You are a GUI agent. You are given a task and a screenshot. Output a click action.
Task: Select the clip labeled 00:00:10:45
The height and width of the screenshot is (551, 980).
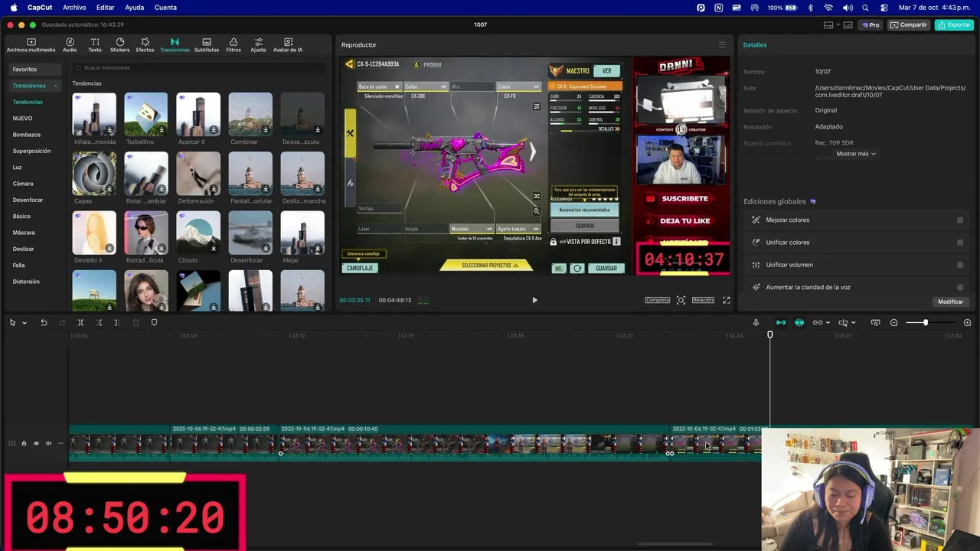pyautogui.click(x=475, y=444)
